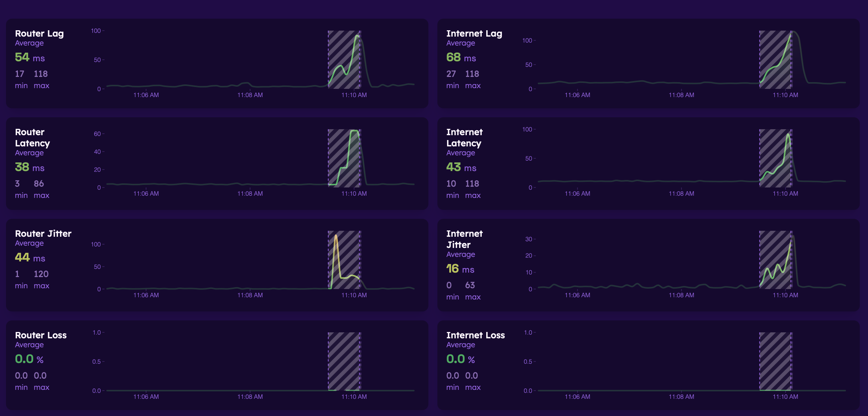Select the 38 ms Router Latency value
The height and width of the screenshot is (416, 868).
tap(29, 167)
